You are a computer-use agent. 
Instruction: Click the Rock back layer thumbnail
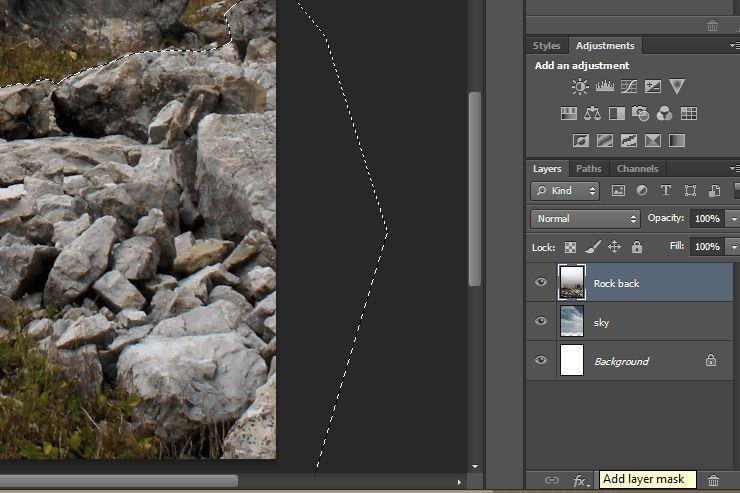click(x=572, y=283)
